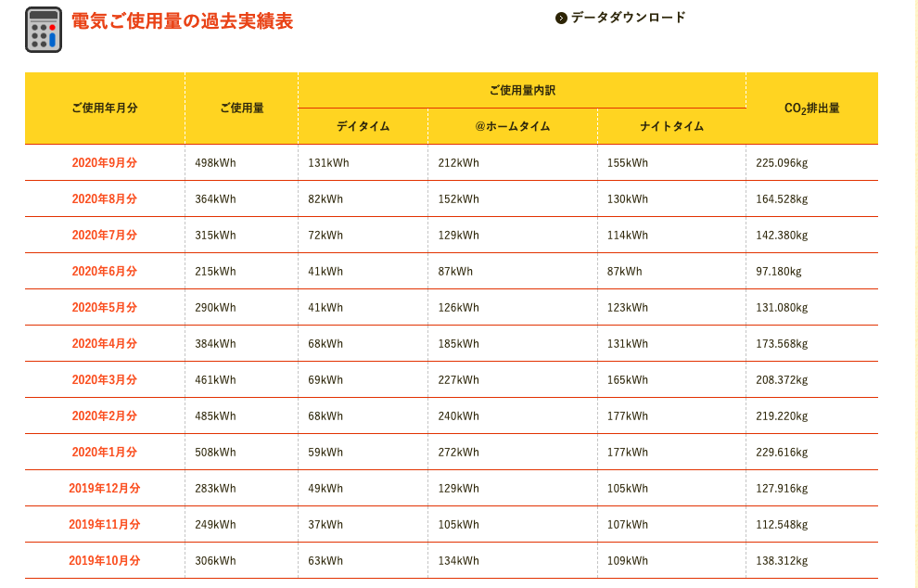The width and height of the screenshot is (918, 588).
Task: Select the 225.096kg CO2 cell
Action: (812, 163)
